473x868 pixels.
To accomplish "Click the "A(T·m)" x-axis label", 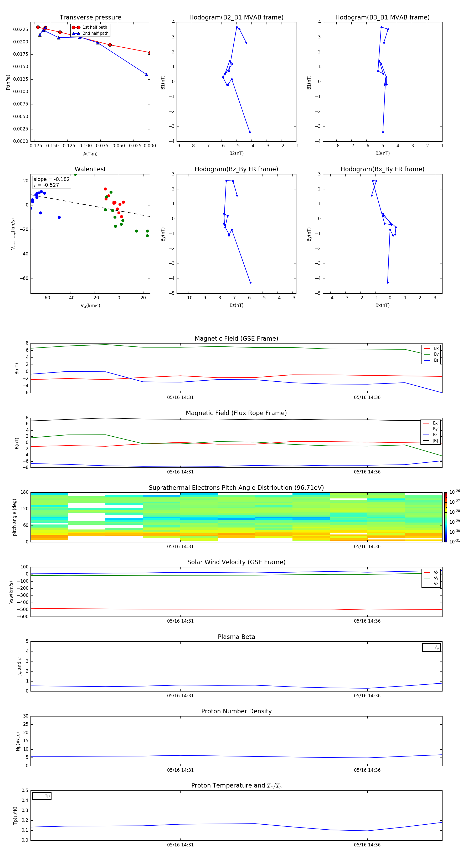I will [90, 154].
